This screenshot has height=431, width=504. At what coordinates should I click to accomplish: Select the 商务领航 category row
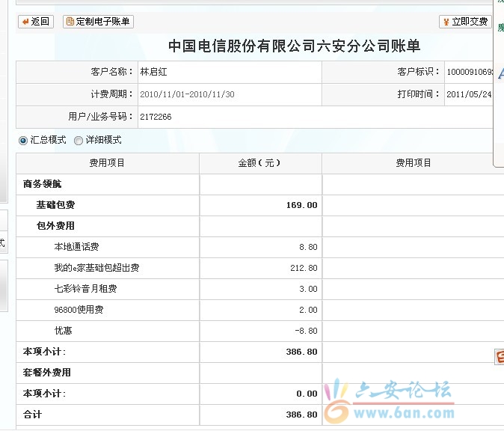tap(43, 184)
